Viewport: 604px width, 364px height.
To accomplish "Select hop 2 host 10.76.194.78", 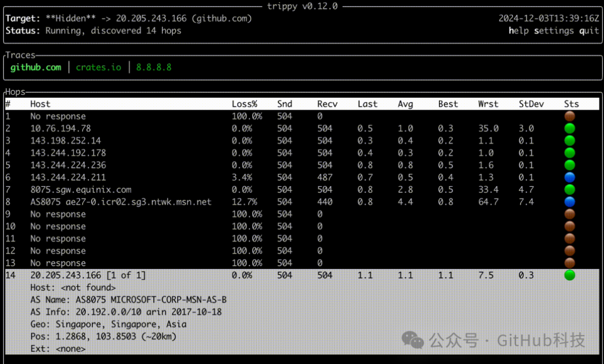I will pos(60,128).
